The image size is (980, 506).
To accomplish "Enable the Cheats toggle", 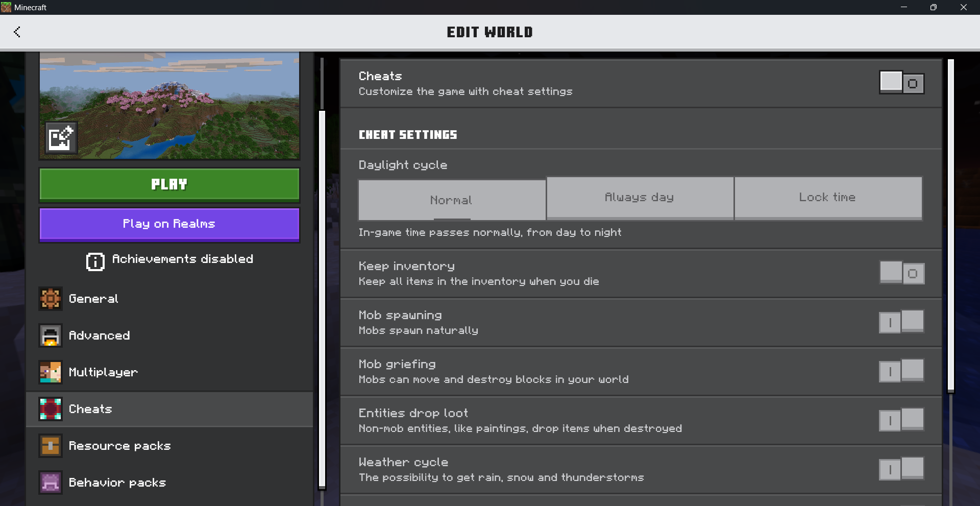I will [902, 83].
